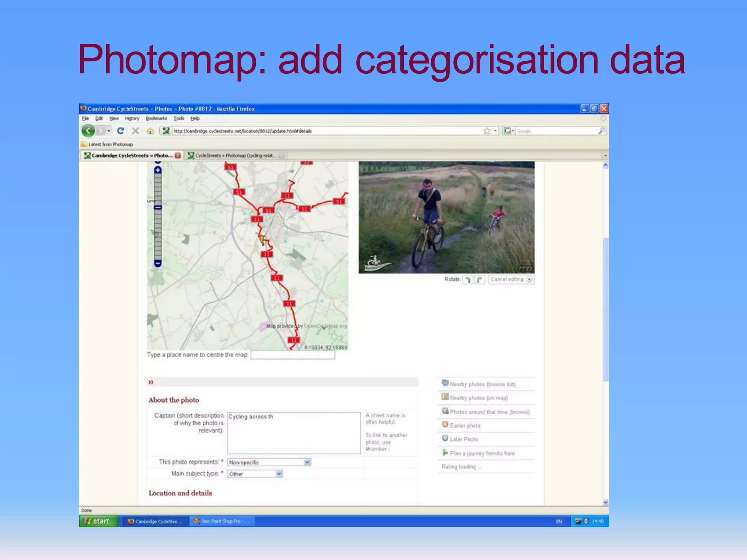Image resolution: width=747 pixels, height=560 pixels.
Task: Go to the Later Photo link
Action: [464, 439]
